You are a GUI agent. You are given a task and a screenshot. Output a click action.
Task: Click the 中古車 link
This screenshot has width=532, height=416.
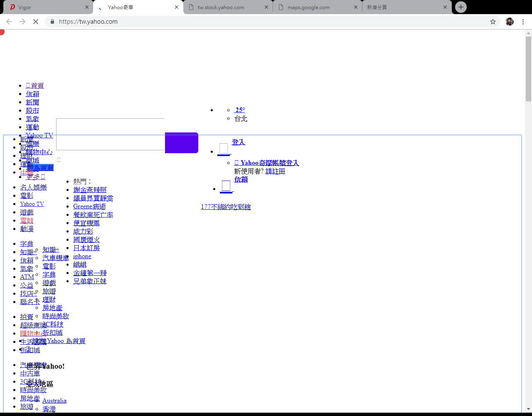tap(30, 373)
